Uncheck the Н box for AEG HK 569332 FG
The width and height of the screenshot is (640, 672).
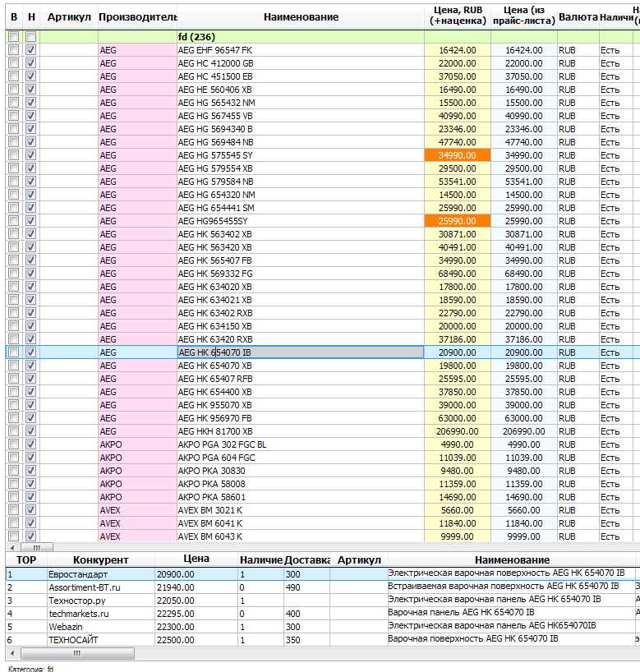(x=31, y=274)
